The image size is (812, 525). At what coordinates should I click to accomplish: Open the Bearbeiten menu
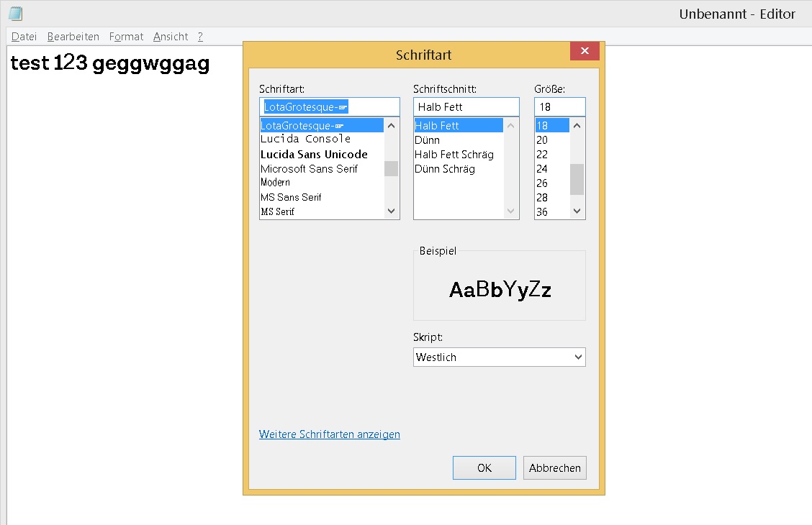[73, 37]
